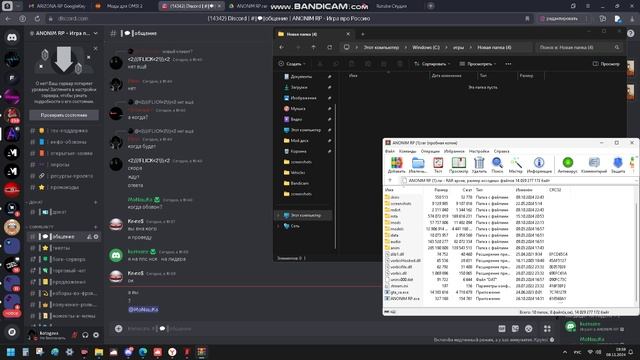Click WinRAR Add (Добавить) toolbar icon

tap(396, 165)
